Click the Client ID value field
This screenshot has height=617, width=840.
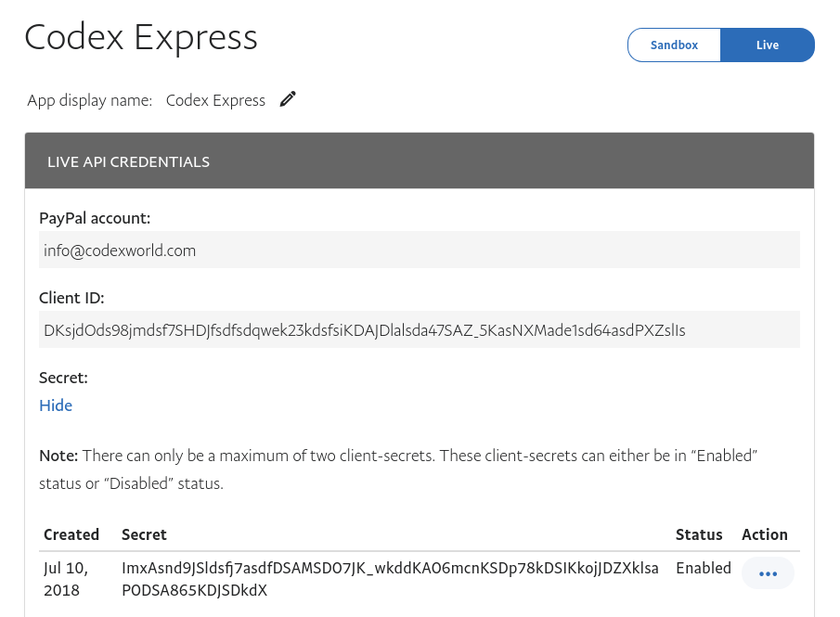click(420, 329)
